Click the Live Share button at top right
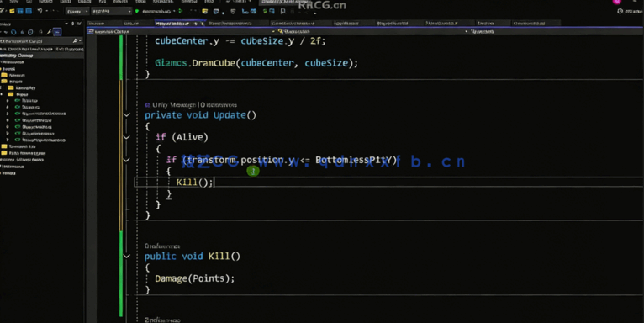 click(x=631, y=11)
